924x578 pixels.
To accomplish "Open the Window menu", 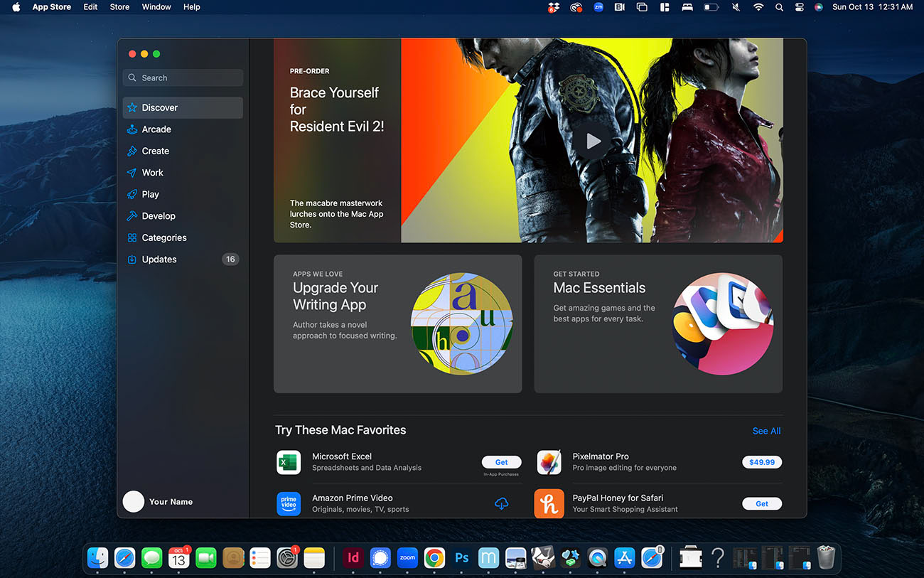I will (156, 7).
